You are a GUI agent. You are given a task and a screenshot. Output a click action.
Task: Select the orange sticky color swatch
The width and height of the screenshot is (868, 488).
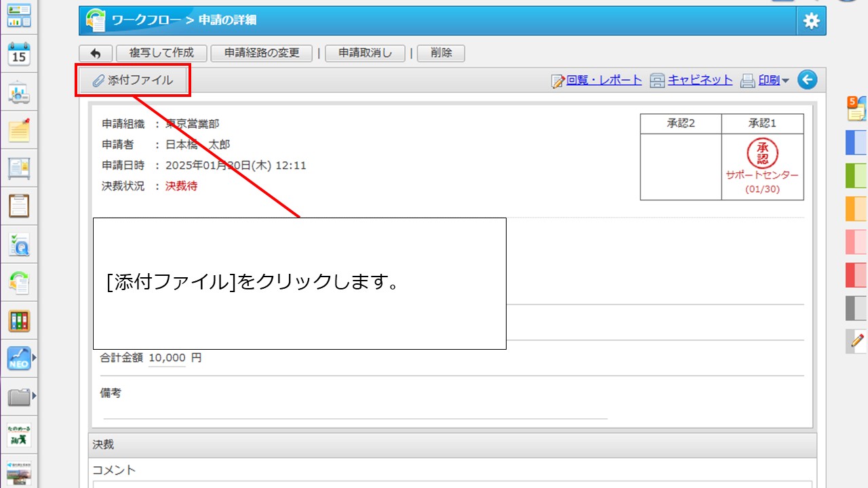(856, 209)
